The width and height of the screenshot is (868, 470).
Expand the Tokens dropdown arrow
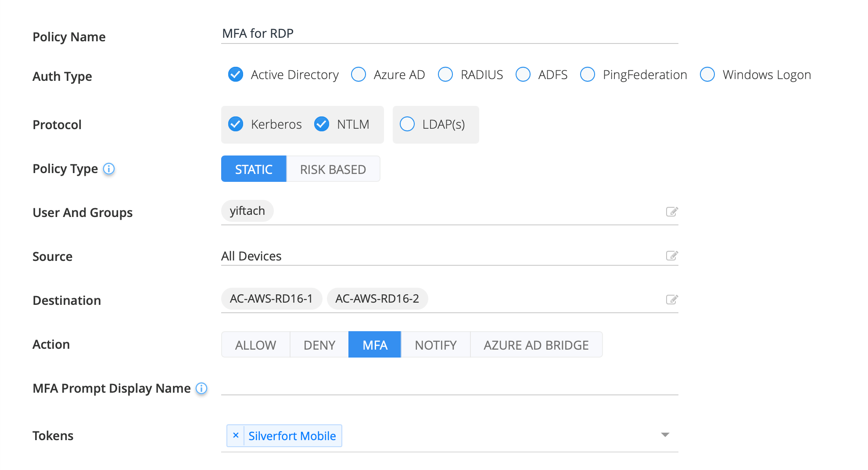[665, 435]
